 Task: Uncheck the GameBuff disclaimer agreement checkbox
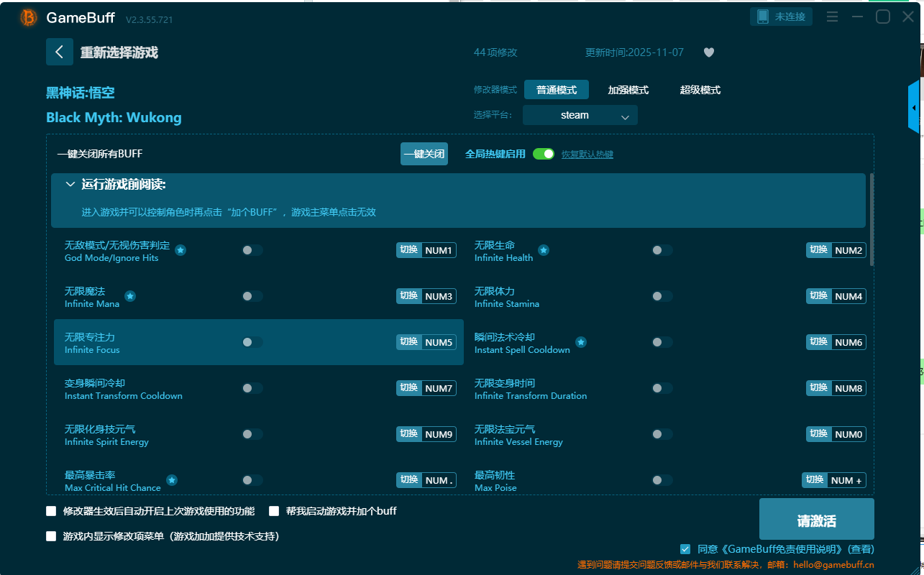tap(685, 548)
